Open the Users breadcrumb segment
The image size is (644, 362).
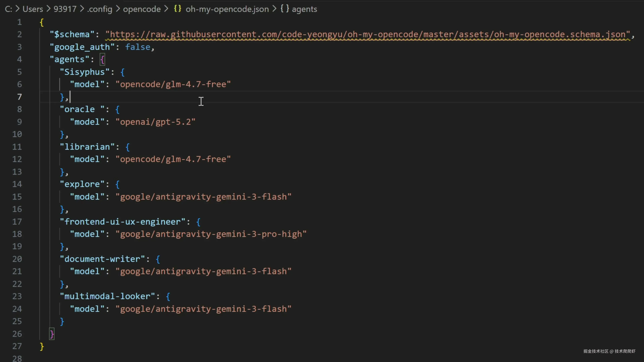click(33, 9)
